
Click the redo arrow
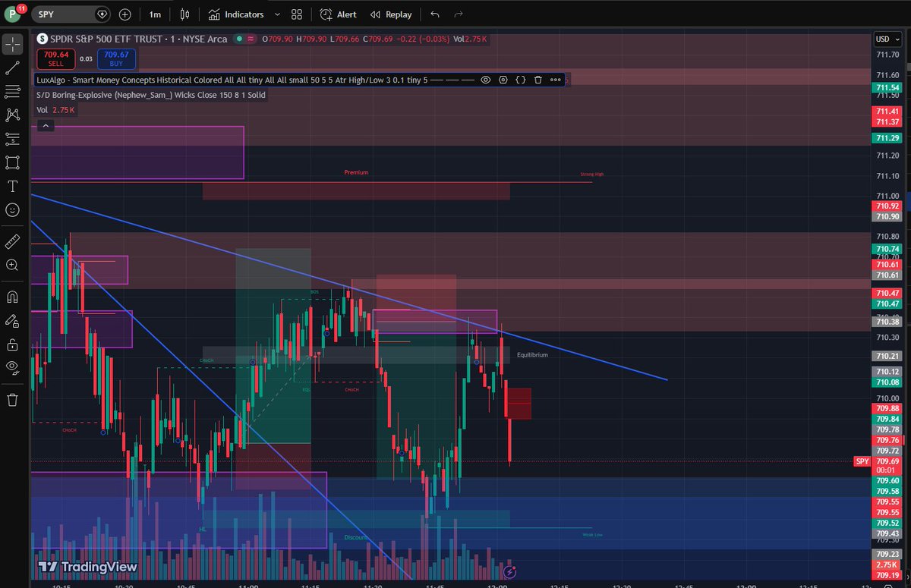pos(458,14)
